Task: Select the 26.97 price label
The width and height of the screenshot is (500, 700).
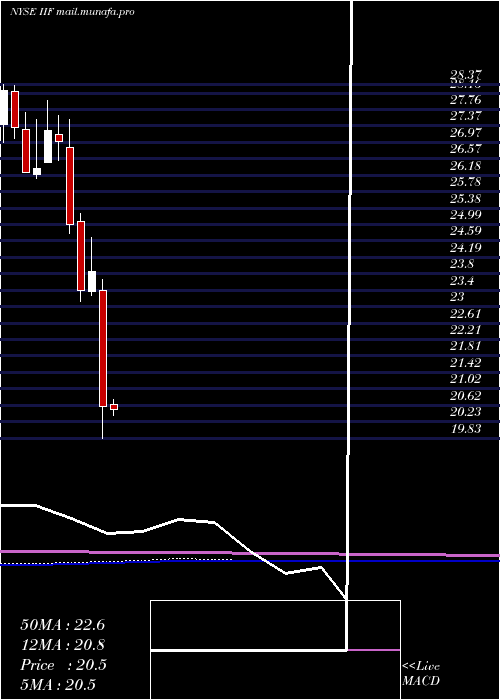Action: click(465, 133)
